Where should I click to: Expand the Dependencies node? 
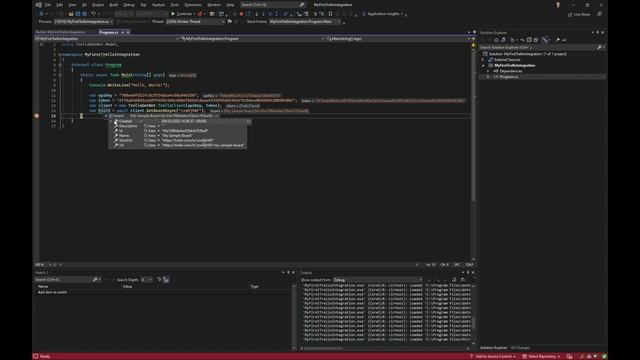488,71
